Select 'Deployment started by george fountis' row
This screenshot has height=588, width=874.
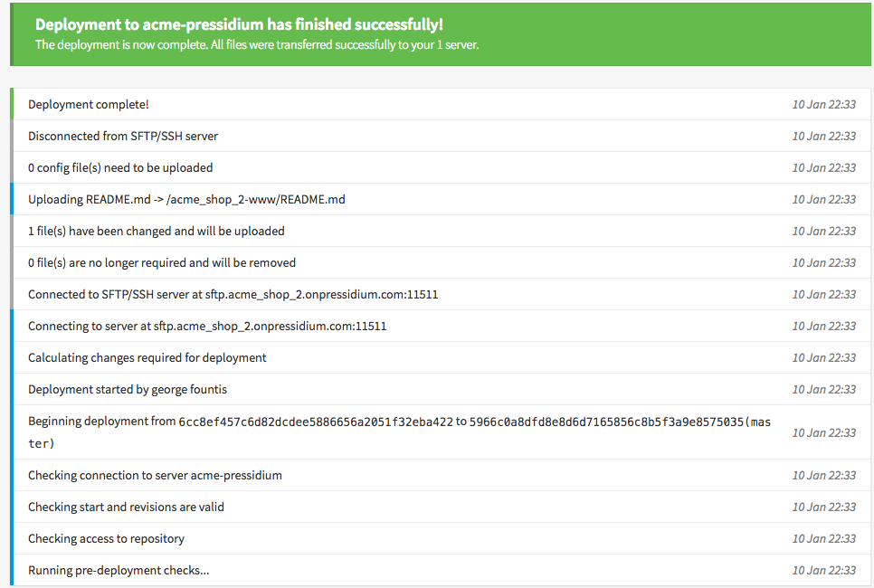click(x=441, y=390)
